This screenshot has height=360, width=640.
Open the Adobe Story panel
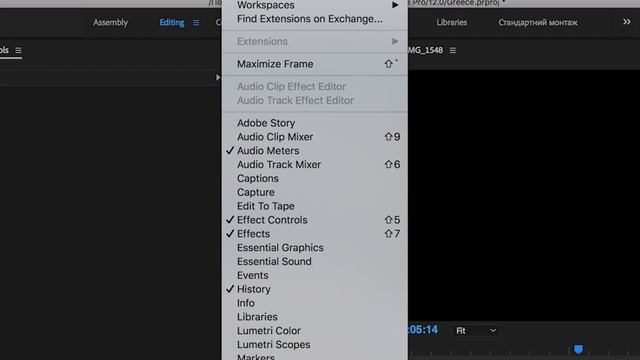coord(315,123)
